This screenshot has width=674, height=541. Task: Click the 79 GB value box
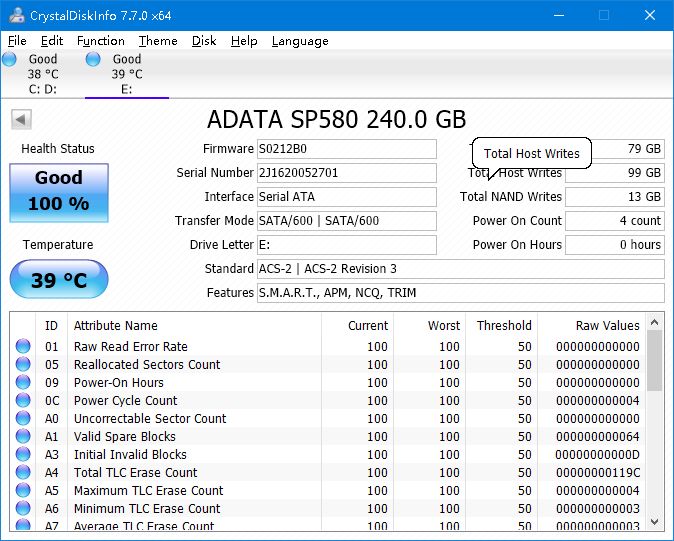pos(628,149)
